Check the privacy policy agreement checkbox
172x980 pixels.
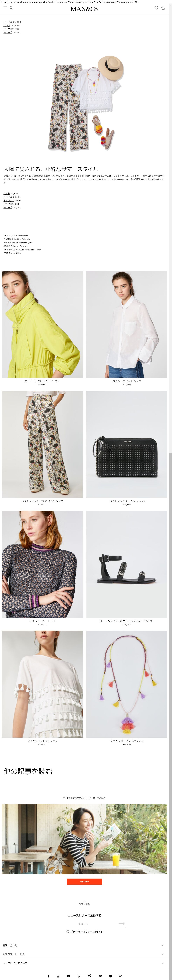coord(68,931)
